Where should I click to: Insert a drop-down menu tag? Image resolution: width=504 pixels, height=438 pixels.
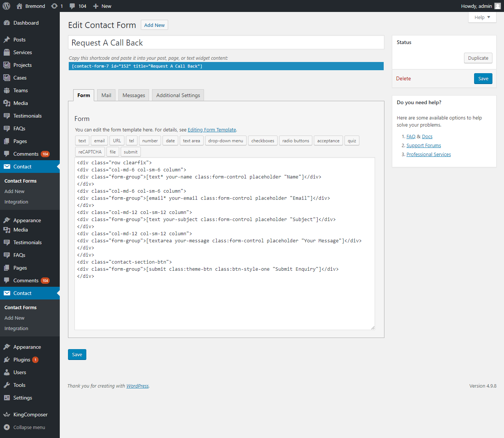click(225, 141)
